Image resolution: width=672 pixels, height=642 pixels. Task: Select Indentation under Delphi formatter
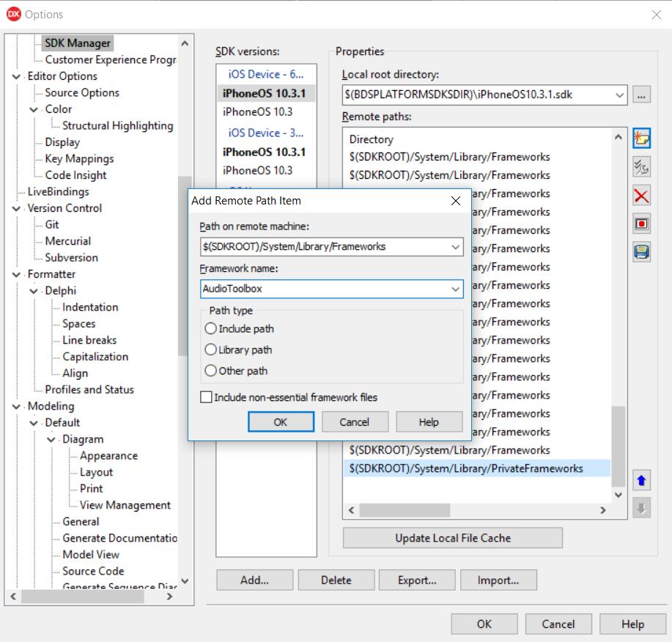[x=90, y=307]
